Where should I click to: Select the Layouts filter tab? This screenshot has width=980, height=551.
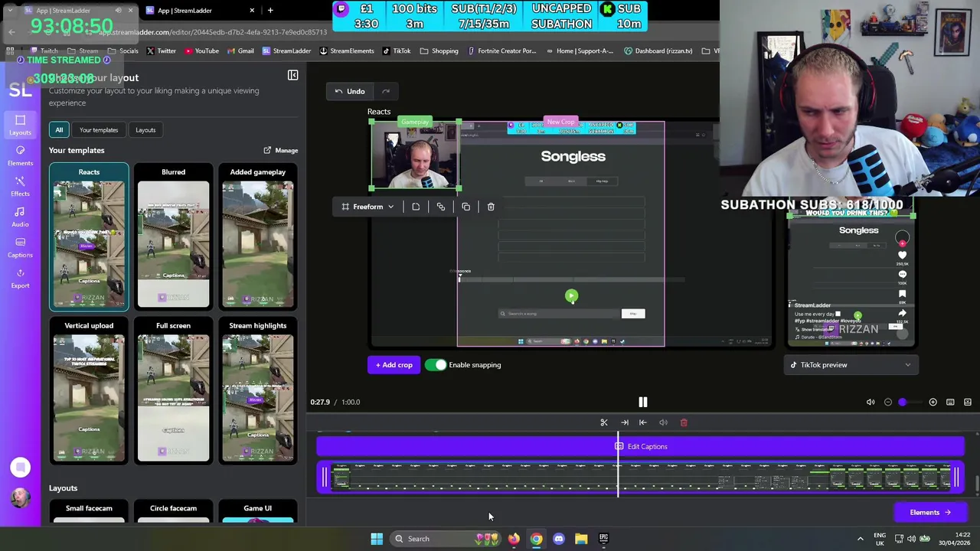coord(145,130)
